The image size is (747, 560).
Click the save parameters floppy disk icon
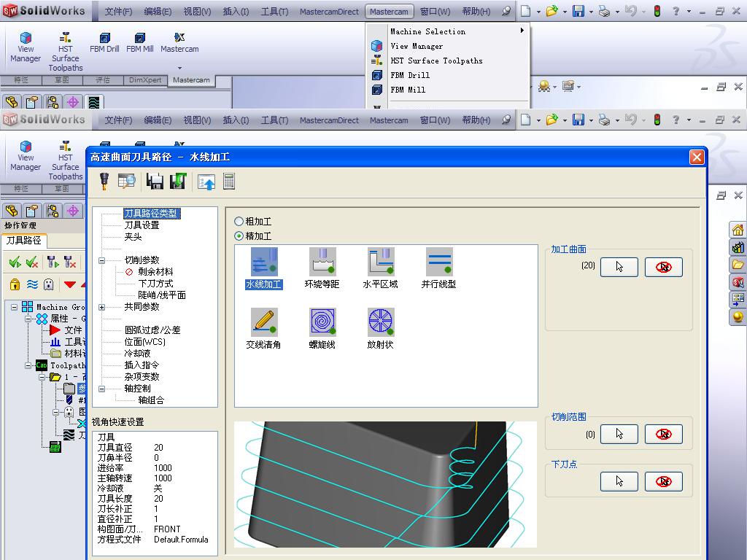point(155,182)
